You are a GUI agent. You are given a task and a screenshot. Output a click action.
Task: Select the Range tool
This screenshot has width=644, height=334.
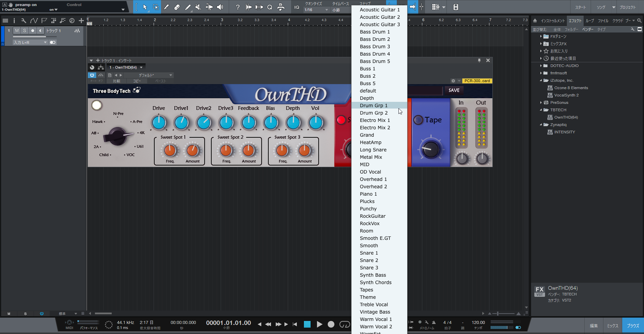[x=156, y=7]
